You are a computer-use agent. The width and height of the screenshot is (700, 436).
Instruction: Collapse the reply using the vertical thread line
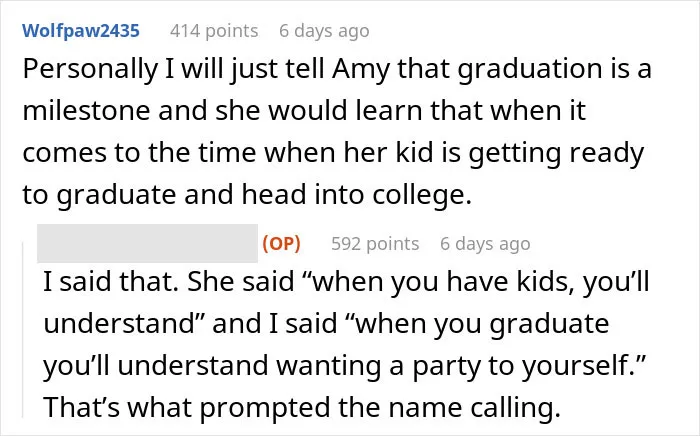(23, 329)
